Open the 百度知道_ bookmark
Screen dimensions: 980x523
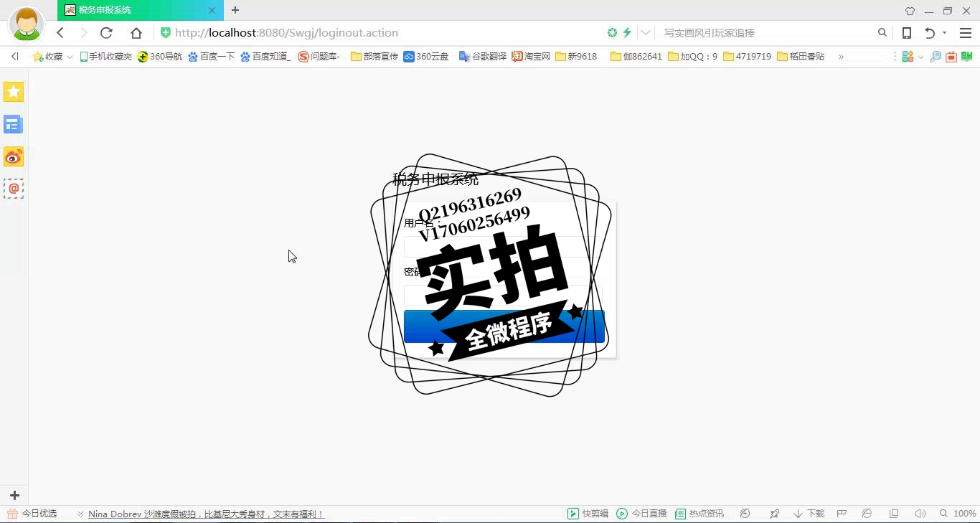pyautogui.click(x=265, y=57)
